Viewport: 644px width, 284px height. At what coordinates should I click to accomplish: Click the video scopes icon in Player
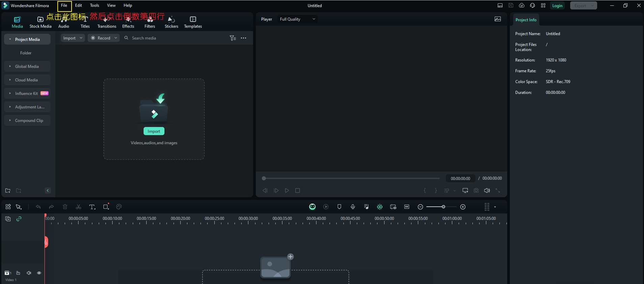[498, 19]
